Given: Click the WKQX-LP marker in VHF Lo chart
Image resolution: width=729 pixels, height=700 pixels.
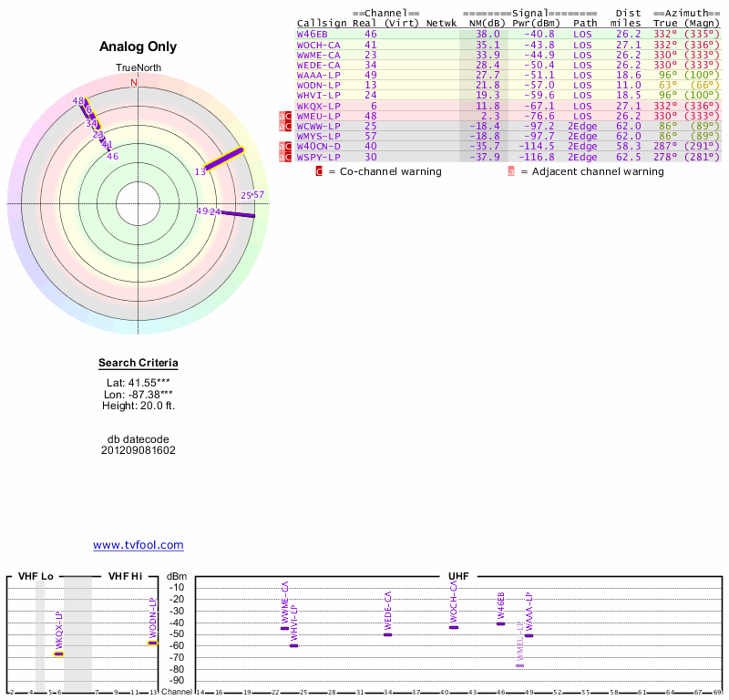Looking at the screenshot, I should click(58, 654).
